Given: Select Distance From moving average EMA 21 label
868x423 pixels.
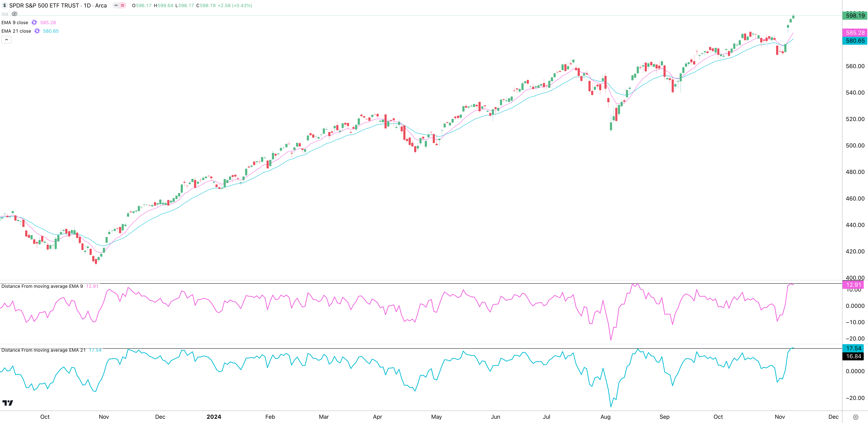Looking at the screenshot, I should pyautogui.click(x=43, y=350).
